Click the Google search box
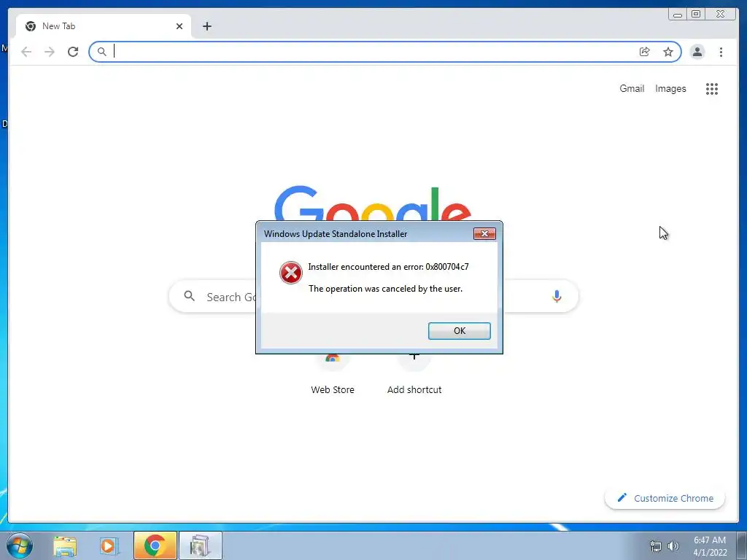This screenshot has height=560, width=747. tap(373, 296)
